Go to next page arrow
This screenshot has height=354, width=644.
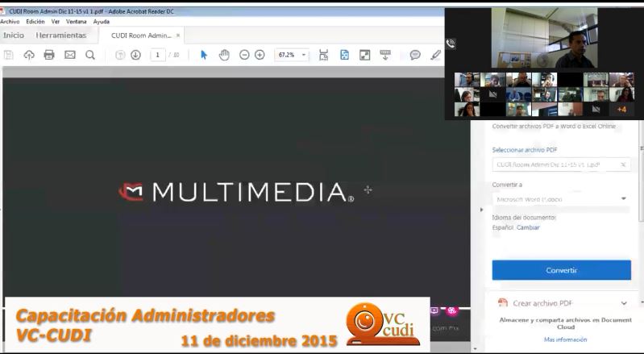pyautogui.click(x=135, y=55)
